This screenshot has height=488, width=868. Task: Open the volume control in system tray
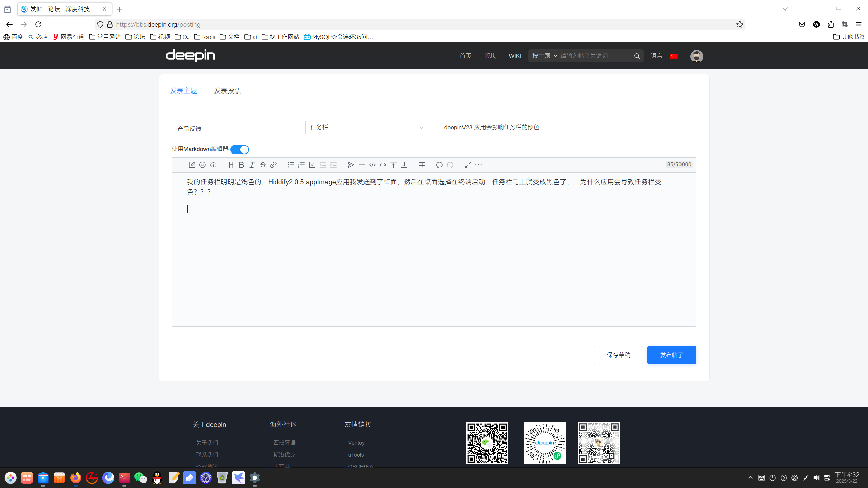[816, 478]
